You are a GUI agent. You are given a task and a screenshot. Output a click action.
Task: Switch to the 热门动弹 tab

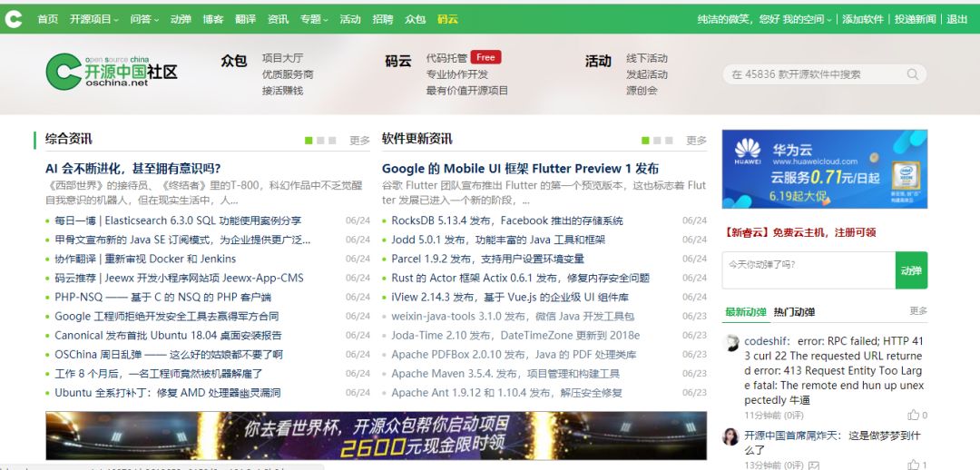point(794,312)
